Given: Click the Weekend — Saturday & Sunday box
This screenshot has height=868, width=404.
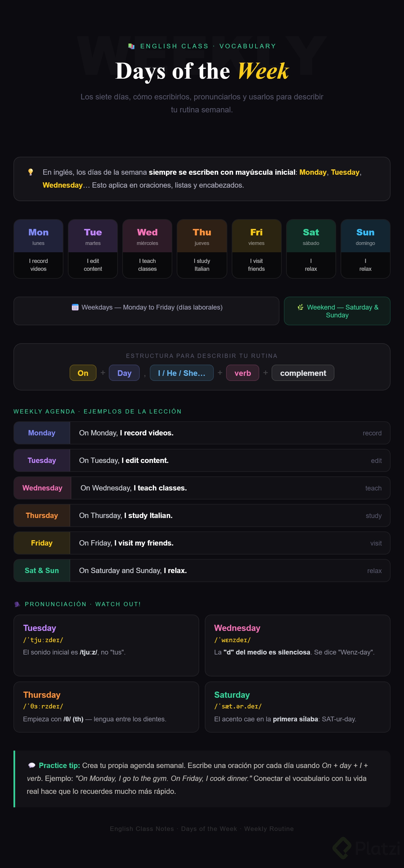Looking at the screenshot, I should [x=337, y=311].
